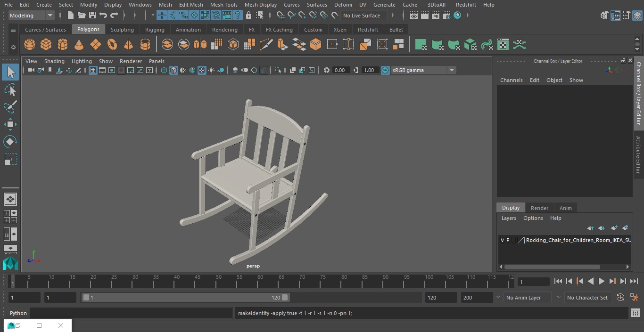The height and width of the screenshot is (332, 644).
Task: Switch to the Anim layer tab
Action: click(x=565, y=208)
